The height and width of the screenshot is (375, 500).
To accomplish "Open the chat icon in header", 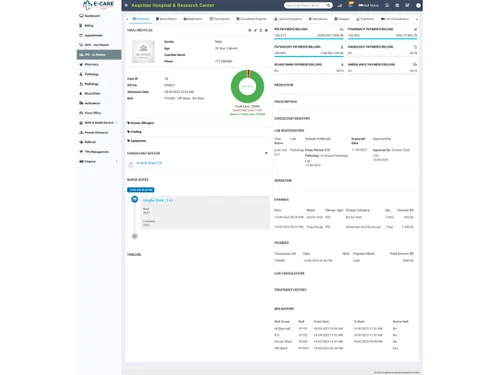I will coord(387,5).
